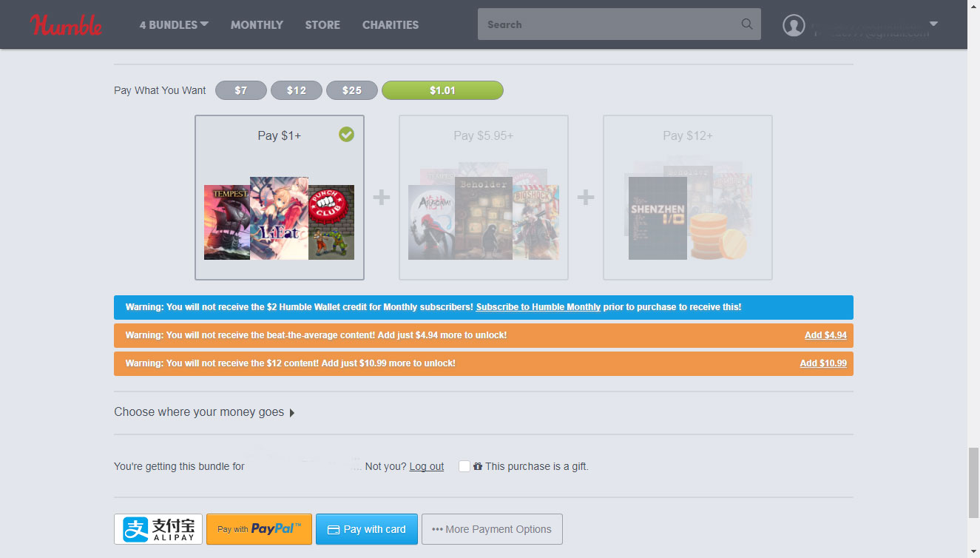Tick the 'This purchase is a gift' checkbox
The width and height of the screenshot is (980, 558).
464,466
